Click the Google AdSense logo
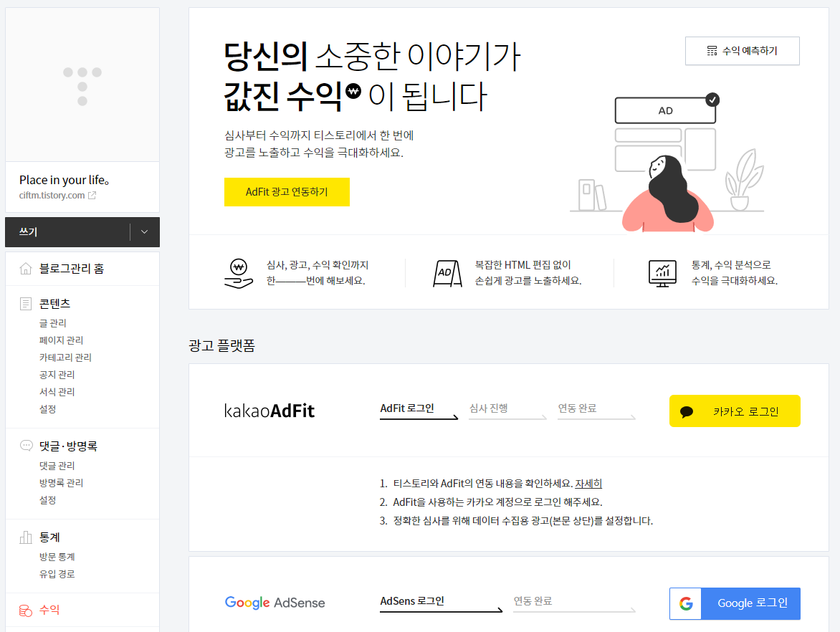Image resolution: width=840 pixels, height=632 pixels. (x=275, y=603)
